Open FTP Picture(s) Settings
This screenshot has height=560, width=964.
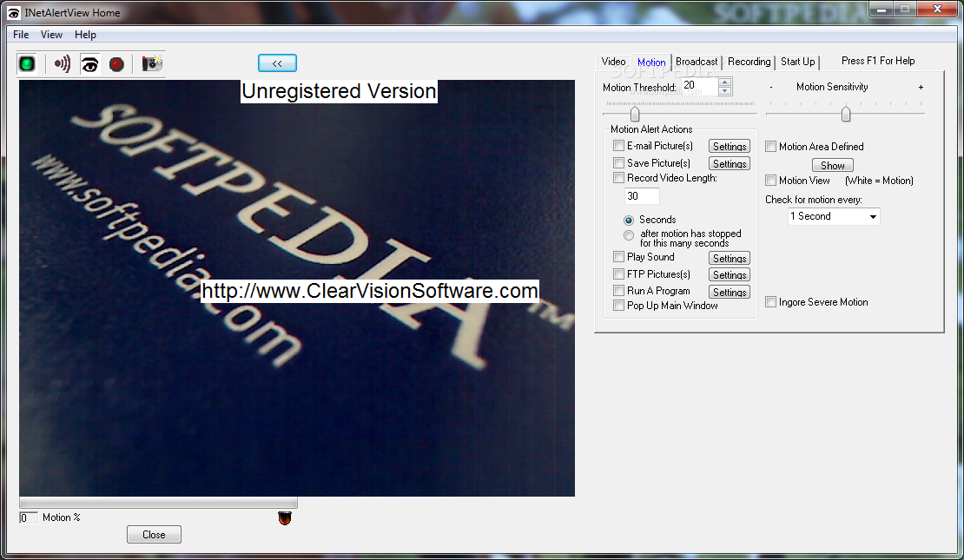(730, 274)
